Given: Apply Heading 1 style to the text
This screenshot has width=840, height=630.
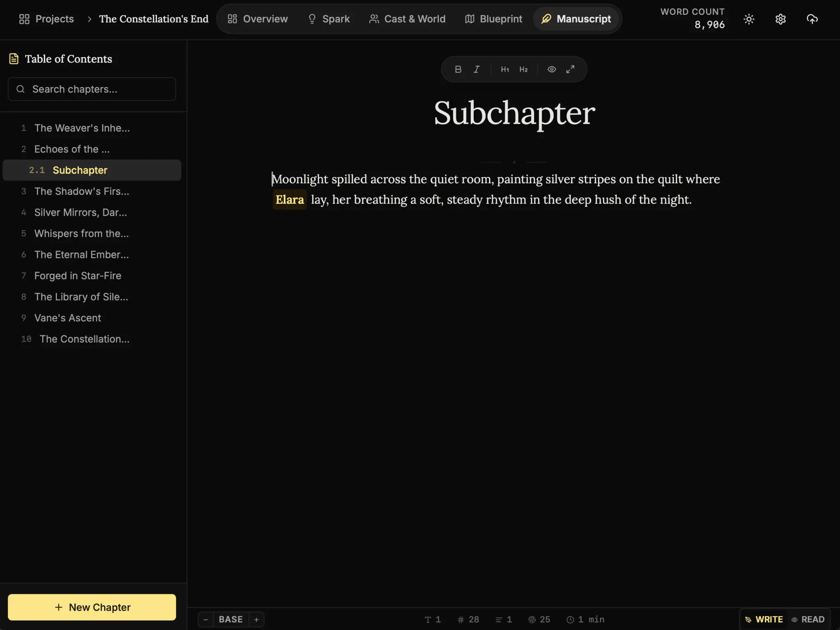Looking at the screenshot, I should (504, 69).
